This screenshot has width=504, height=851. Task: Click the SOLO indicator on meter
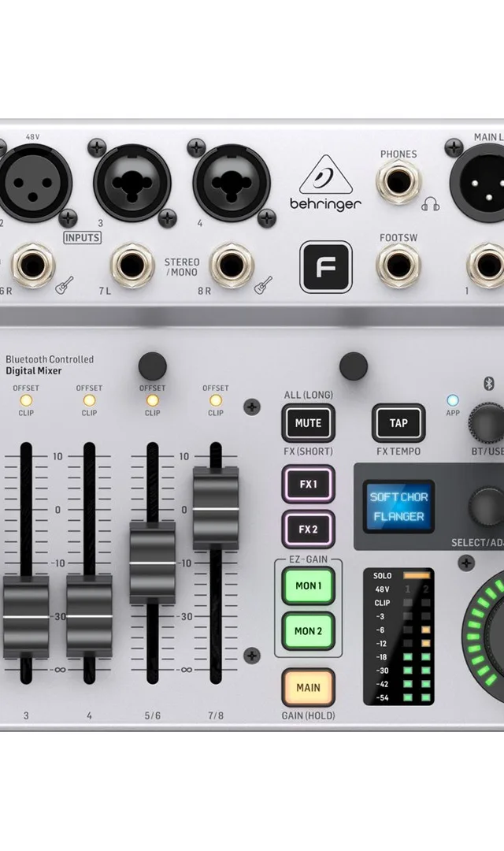[417, 575]
